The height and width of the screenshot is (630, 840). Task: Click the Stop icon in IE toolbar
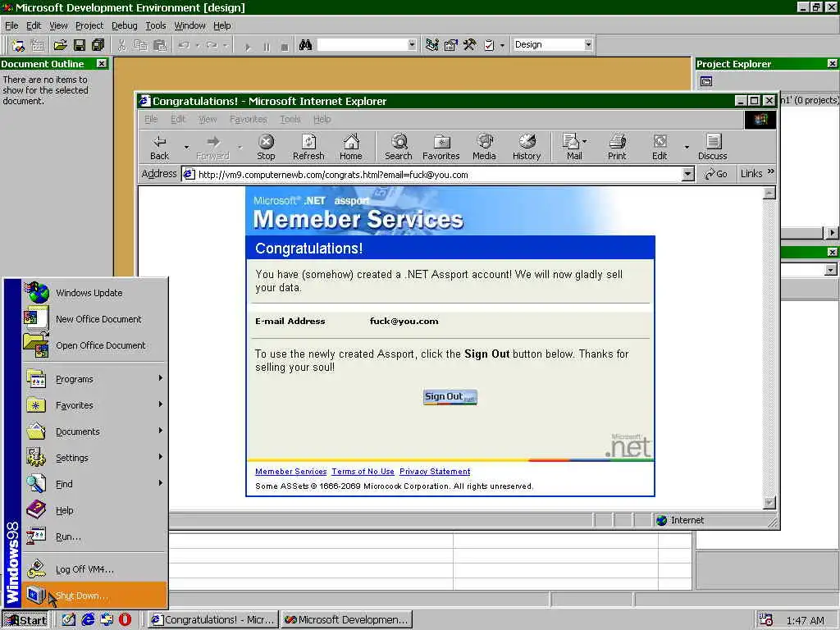(x=266, y=147)
